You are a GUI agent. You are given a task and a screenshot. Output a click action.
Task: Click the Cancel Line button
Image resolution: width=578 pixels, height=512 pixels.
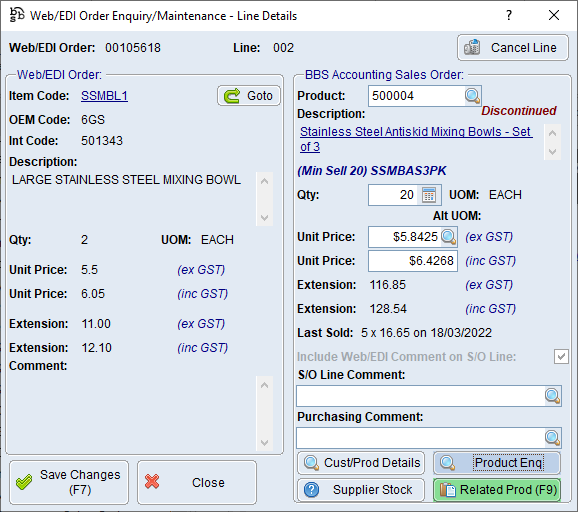click(513, 48)
